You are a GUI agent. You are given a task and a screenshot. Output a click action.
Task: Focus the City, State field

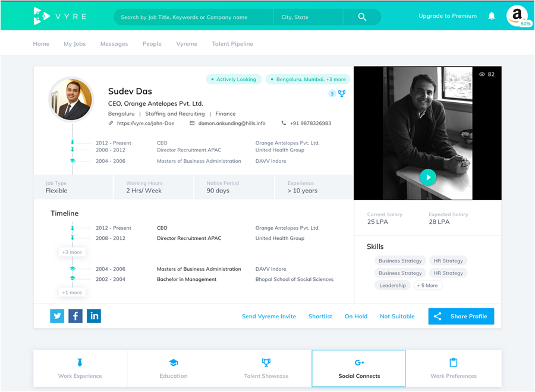[x=308, y=17]
